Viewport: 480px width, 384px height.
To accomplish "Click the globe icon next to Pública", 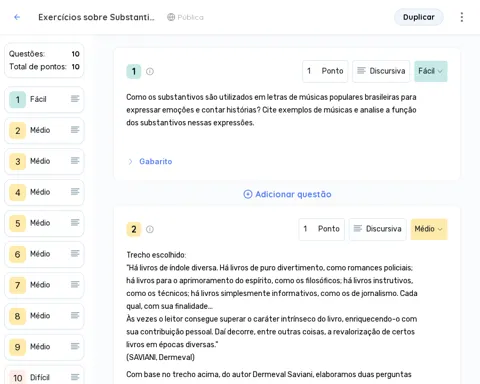I will coord(171,17).
